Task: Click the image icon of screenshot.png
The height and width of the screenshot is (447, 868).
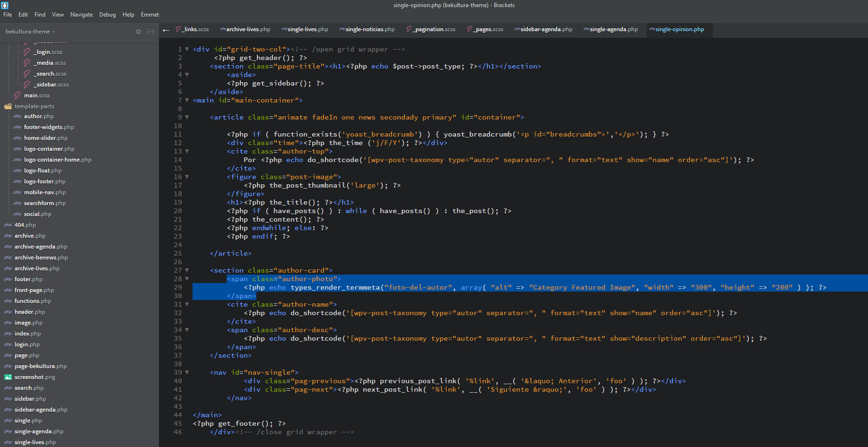Action: pos(8,377)
